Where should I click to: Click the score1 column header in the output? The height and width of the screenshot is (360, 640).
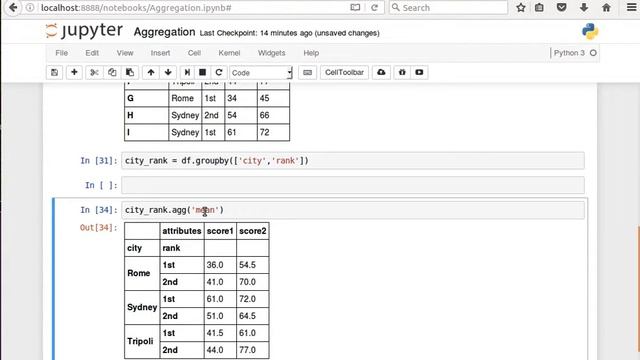pyautogui.click(x=220, y=231)
